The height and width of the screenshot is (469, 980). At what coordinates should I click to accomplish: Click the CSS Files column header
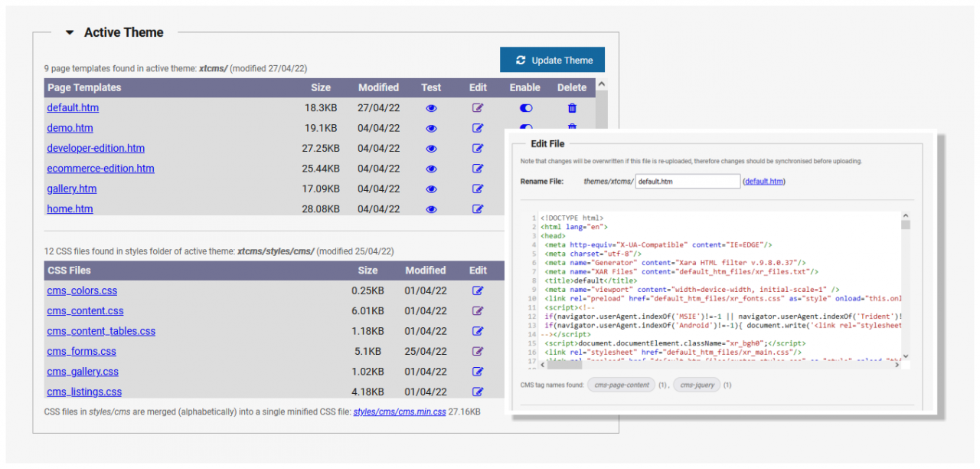[69, 271]
